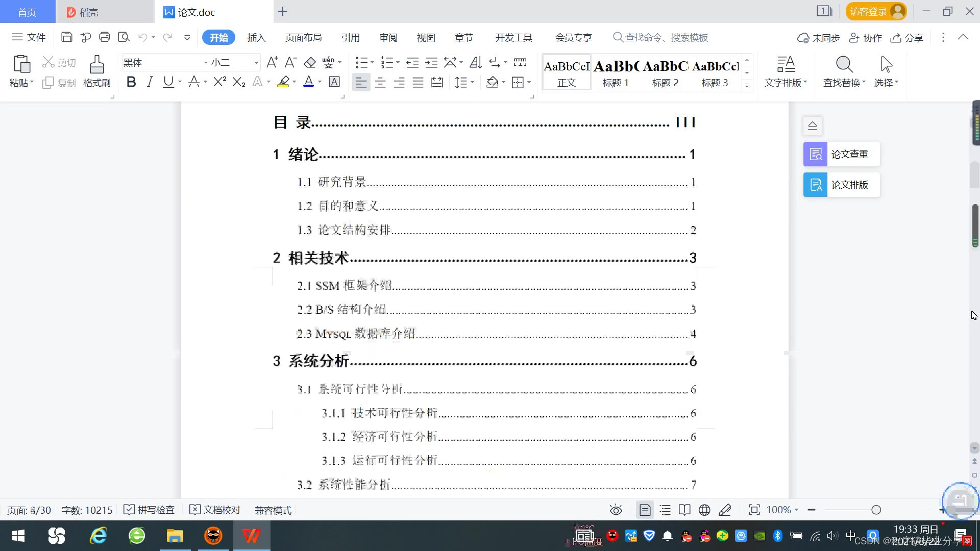Viewport: 980px width, 551px height.
Task: Toggle eye protection mode icon in status bar
Action: [616, 510]
